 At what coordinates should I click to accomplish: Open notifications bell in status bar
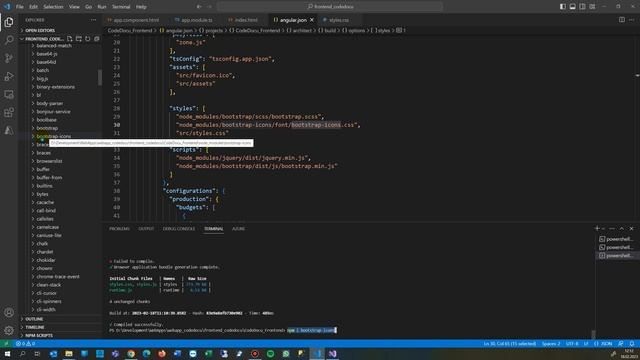pos(632,344)
